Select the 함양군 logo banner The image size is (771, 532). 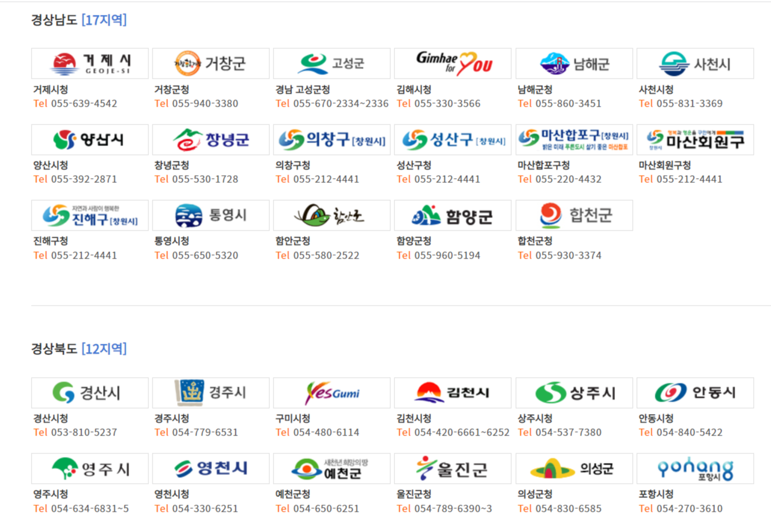453,216
